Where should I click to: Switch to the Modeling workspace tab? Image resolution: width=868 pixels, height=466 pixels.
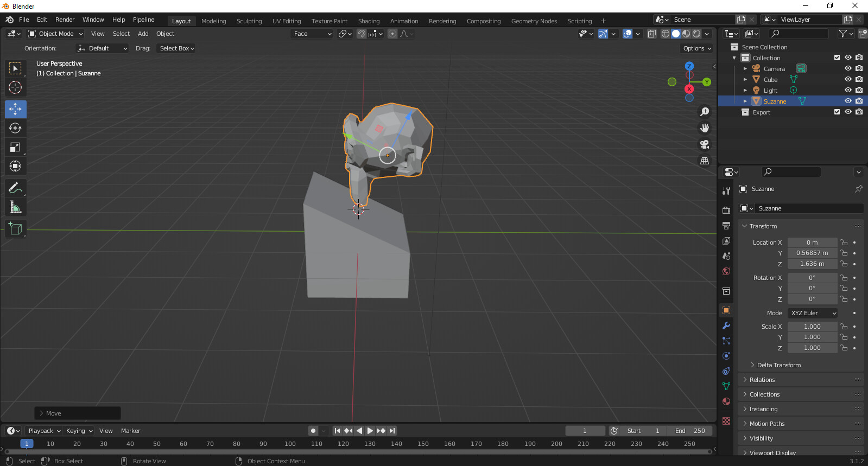pyautogui.click(x=213, y=21)
